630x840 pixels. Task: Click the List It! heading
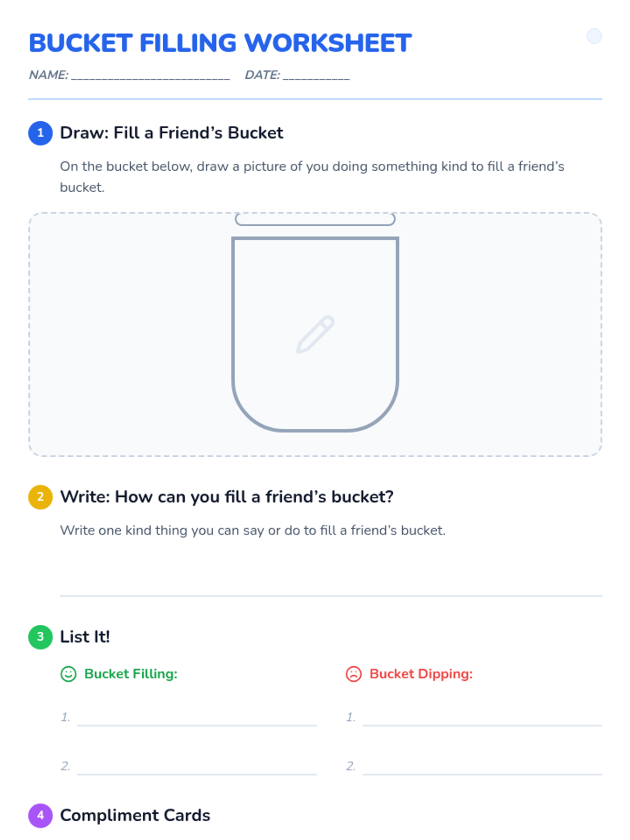point(85,637)
